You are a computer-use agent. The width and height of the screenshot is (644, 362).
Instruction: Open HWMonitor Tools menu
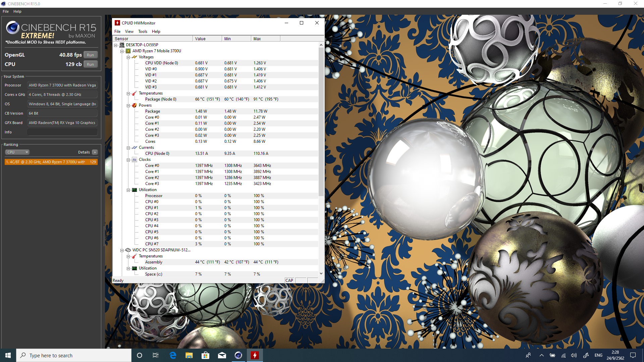coord(143,32)
